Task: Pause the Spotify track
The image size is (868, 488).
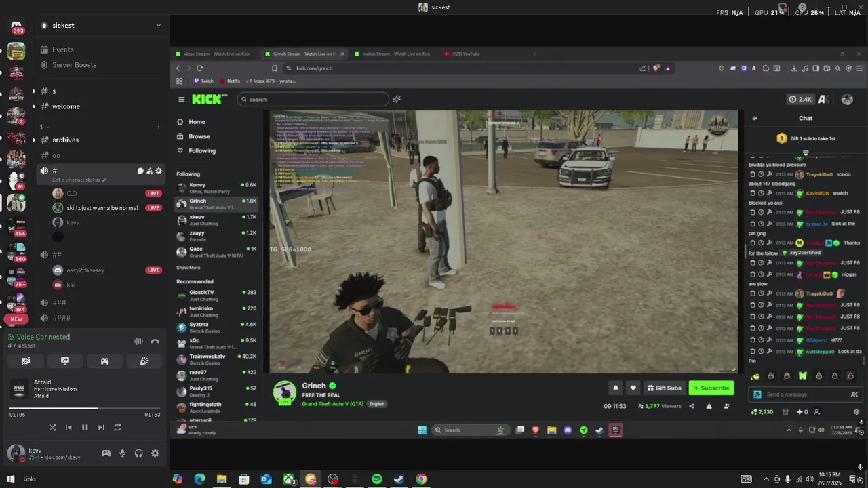Action: (85, 428)
